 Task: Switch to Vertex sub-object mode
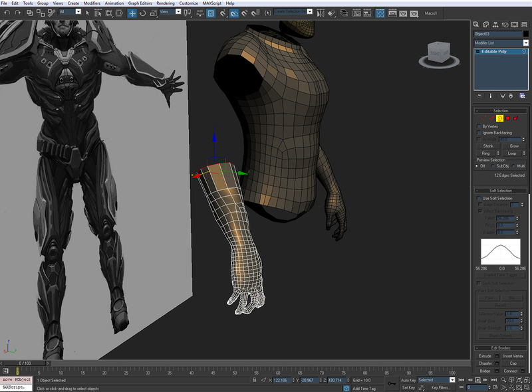coord(483,118)
